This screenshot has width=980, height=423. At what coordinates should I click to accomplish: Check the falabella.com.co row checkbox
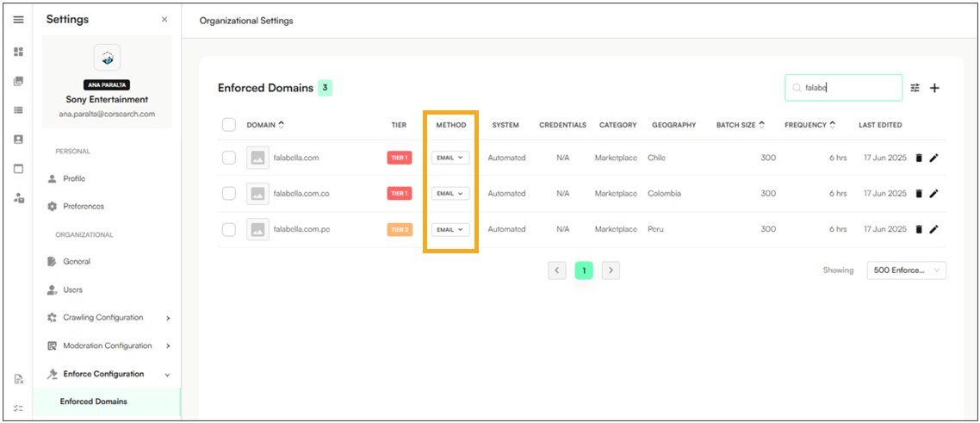[229, 194]
